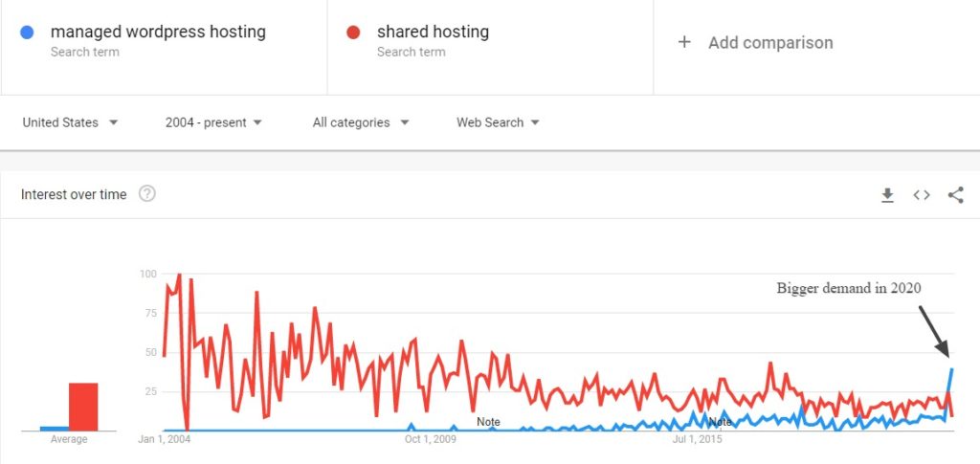
Task: Click the blue dot for managed wordpress hosting
Action: pyautogui.click(x=27, y=33)
